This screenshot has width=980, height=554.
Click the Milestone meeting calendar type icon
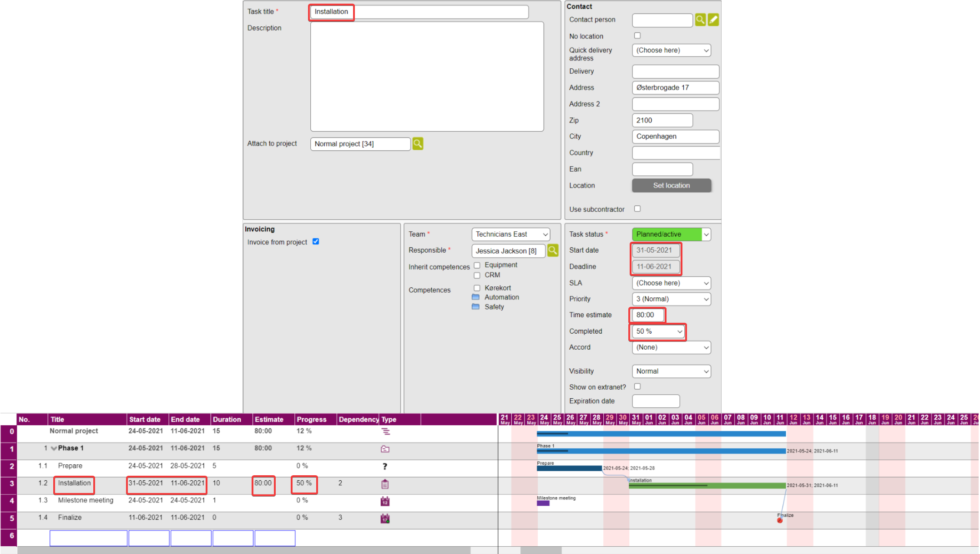tap(385, 501)
